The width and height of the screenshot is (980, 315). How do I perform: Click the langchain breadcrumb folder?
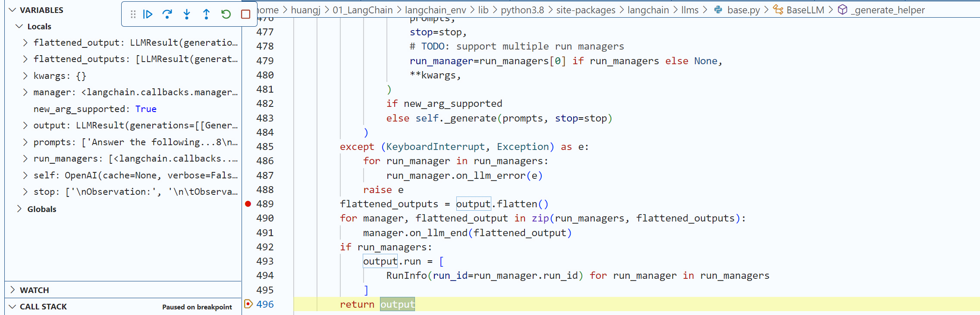(648, 10)
